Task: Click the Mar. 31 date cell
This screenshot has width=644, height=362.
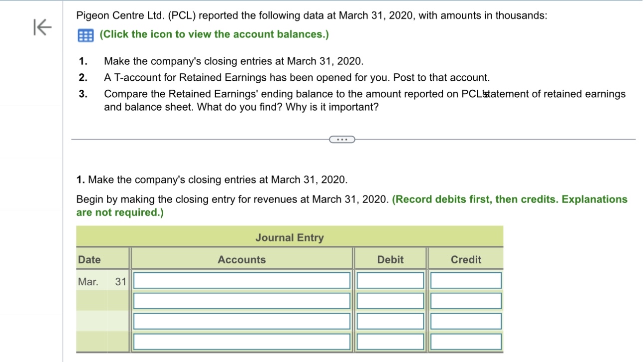Action: point(102,280)
